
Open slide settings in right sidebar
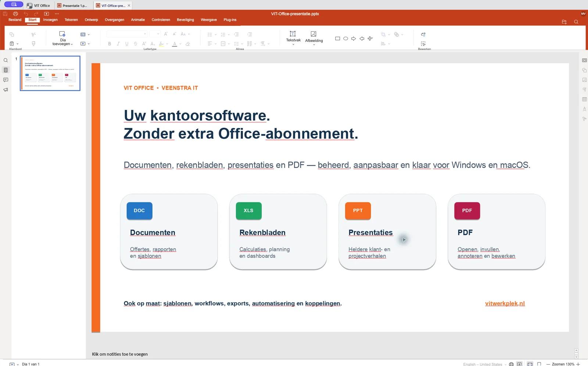(x=584, y=60)
